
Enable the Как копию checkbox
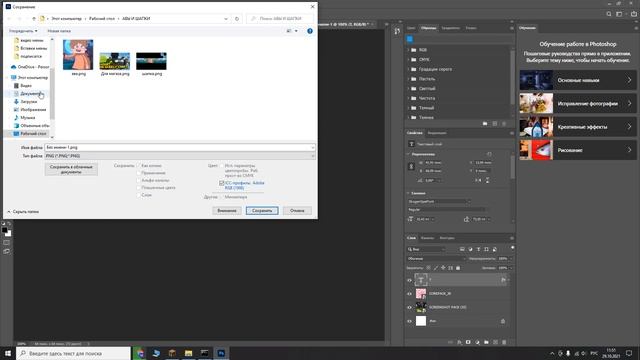tap(139, 166)
